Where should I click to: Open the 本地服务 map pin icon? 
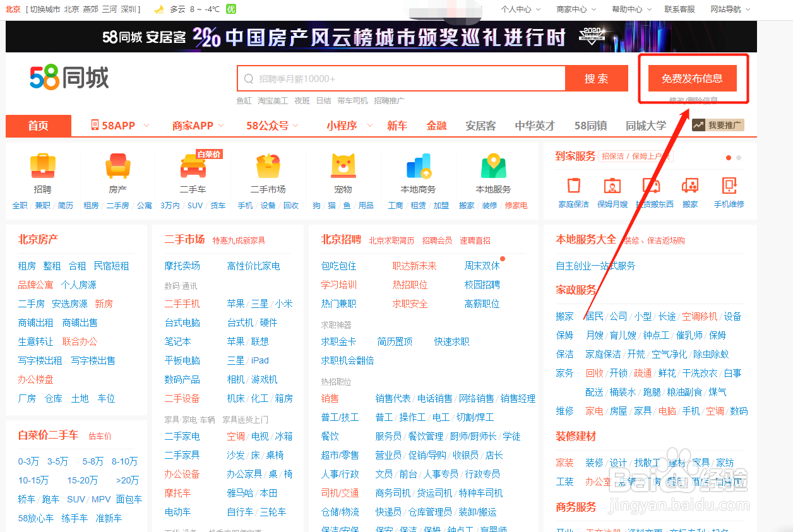(x=493, y=166)
